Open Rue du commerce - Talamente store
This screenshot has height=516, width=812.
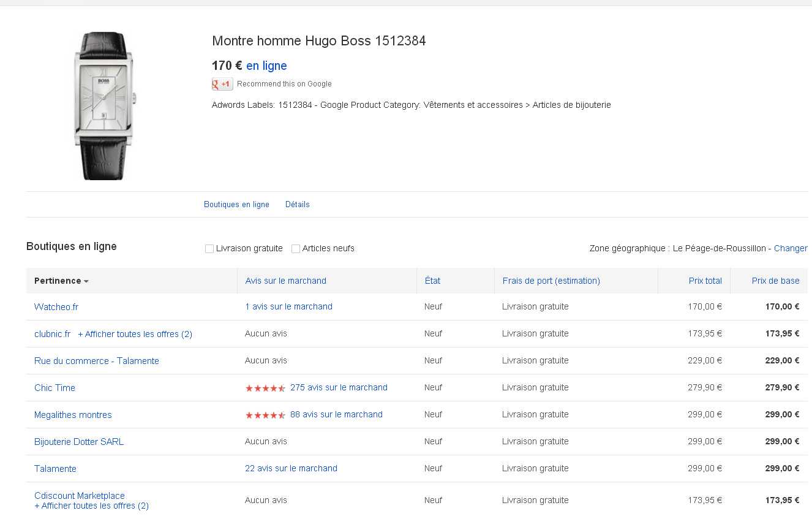(x=97, y=361)
